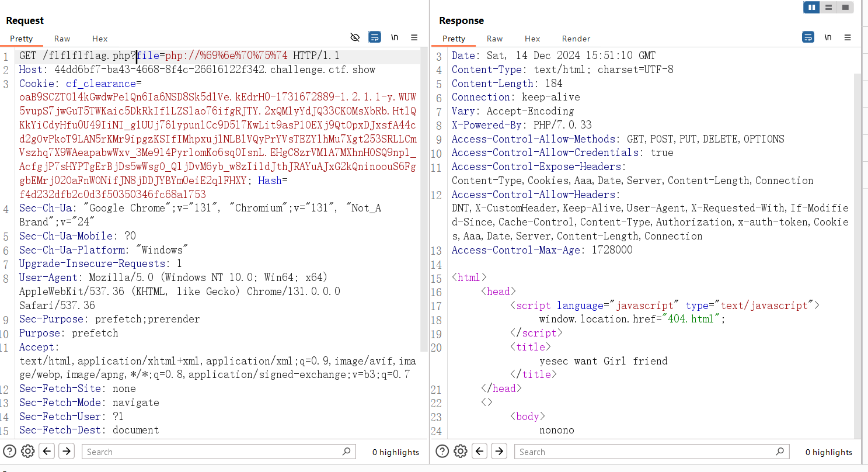Click the GET /flflflflag.php request line

[179, 56]
